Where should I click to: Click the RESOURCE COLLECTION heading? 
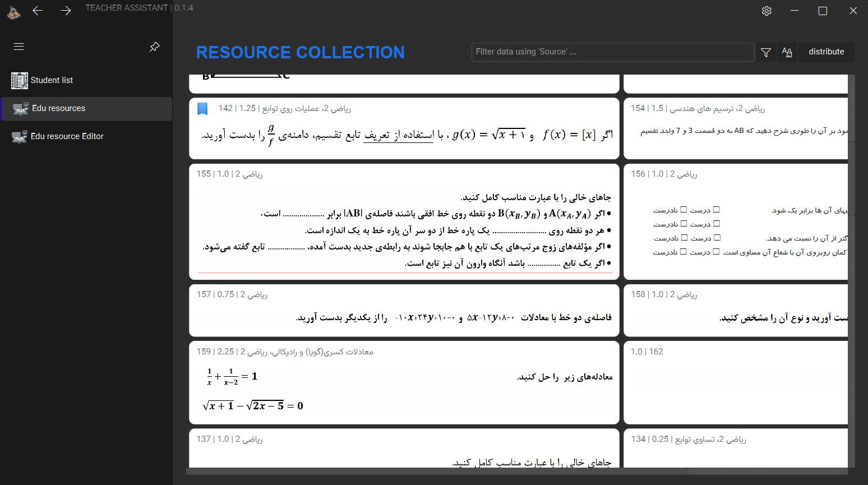coord(301,52)
